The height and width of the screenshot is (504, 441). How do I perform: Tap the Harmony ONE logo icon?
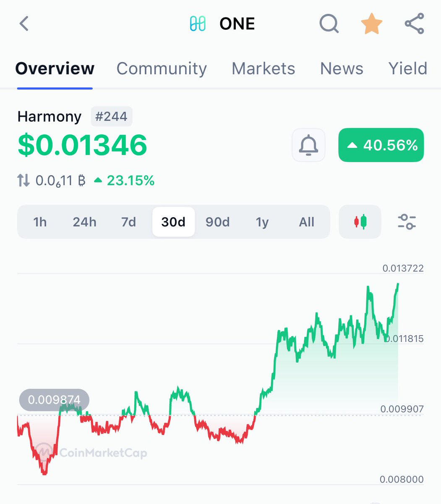198,24
